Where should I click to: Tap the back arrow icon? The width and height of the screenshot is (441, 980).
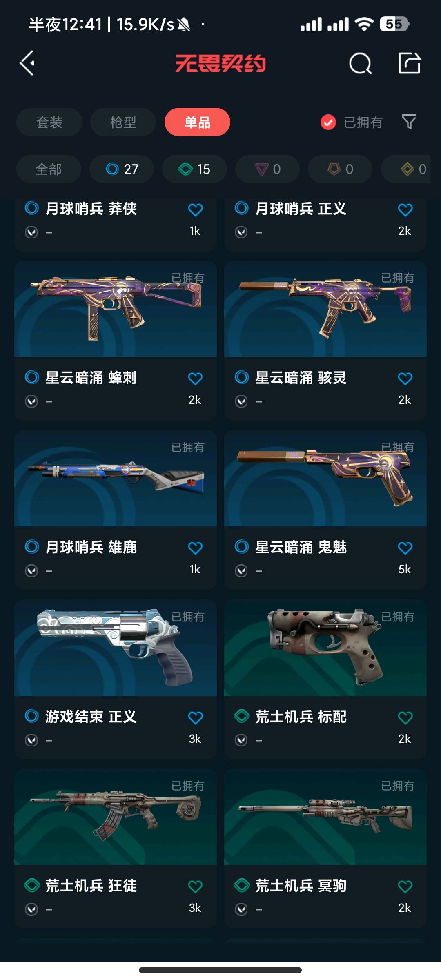(x=27, y=63)
